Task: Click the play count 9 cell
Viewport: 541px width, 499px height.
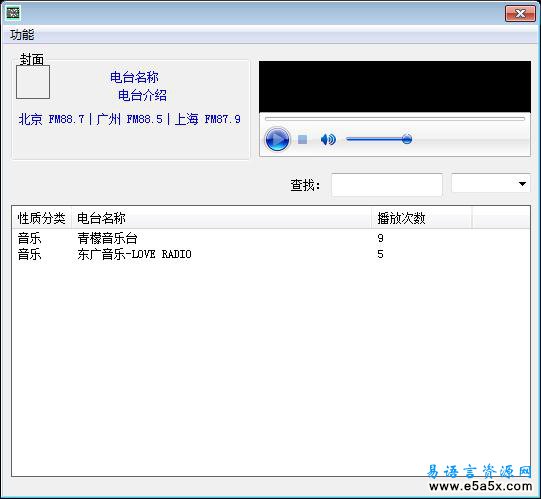Action: pos(380,238)
